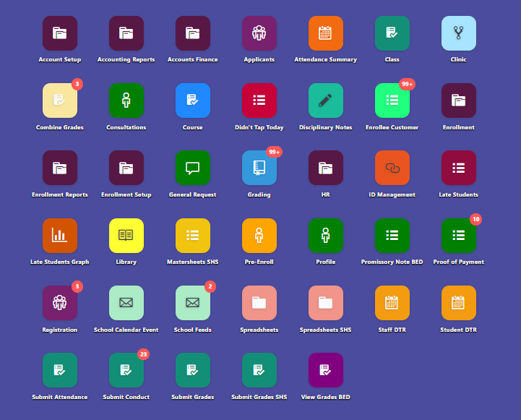Open the Spreadsheets SHS folder icon
Viewport: 521px width, 420px height.
click(x=326, y=303)
